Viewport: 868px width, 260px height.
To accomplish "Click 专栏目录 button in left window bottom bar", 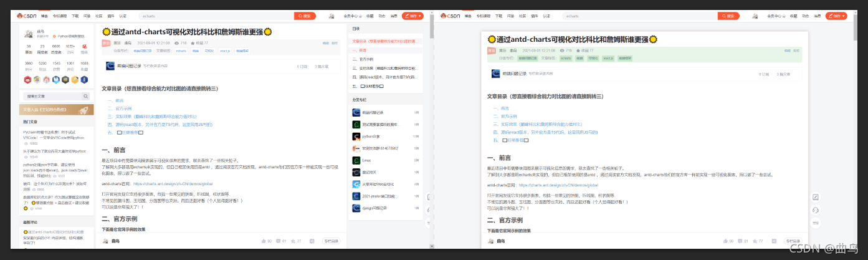I will point(331,241).
